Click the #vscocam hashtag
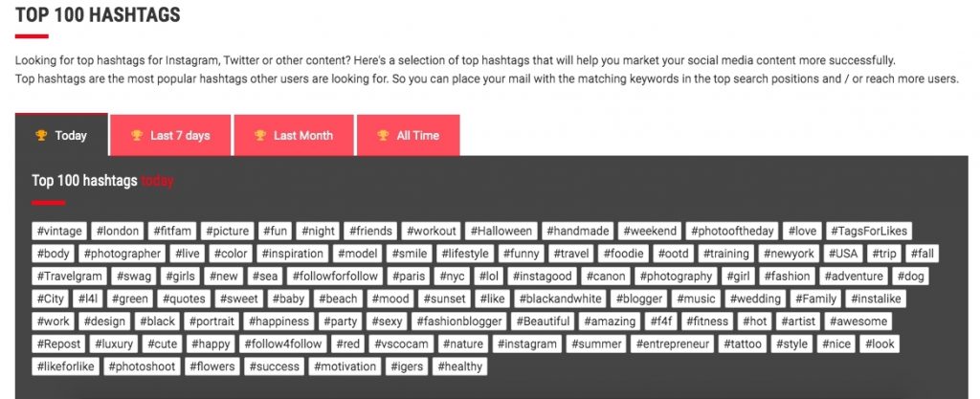 (401, 344)
